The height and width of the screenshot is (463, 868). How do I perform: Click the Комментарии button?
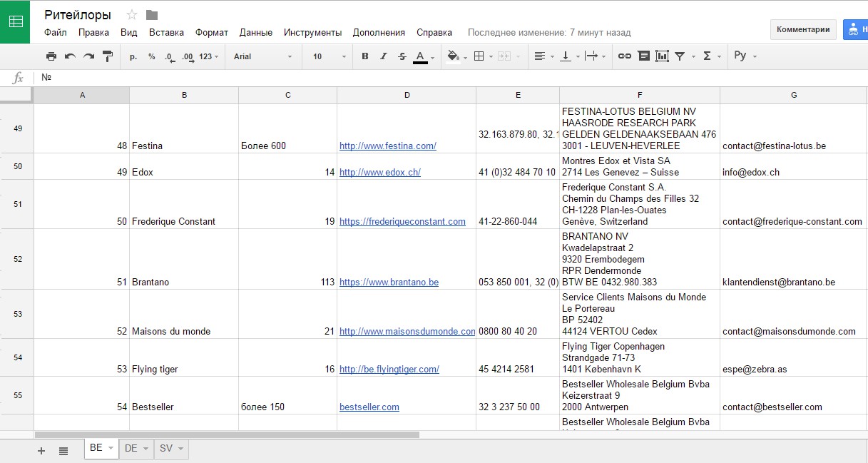pyautogui.click(x=803, y=29)
